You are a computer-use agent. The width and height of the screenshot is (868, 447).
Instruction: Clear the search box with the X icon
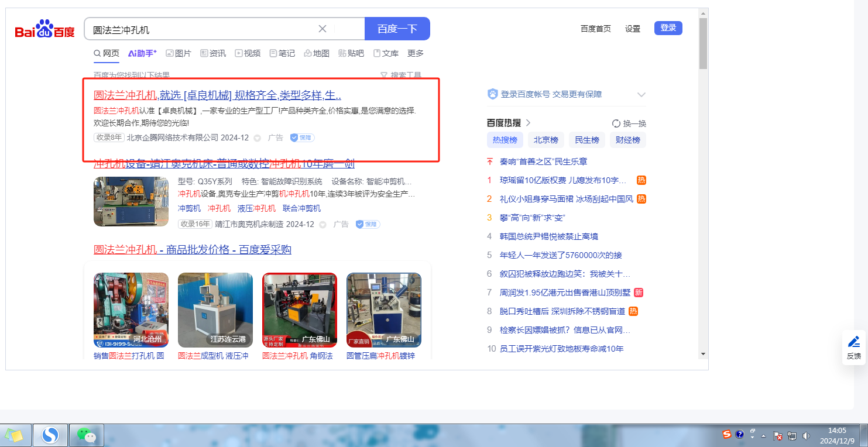(323, 29)
